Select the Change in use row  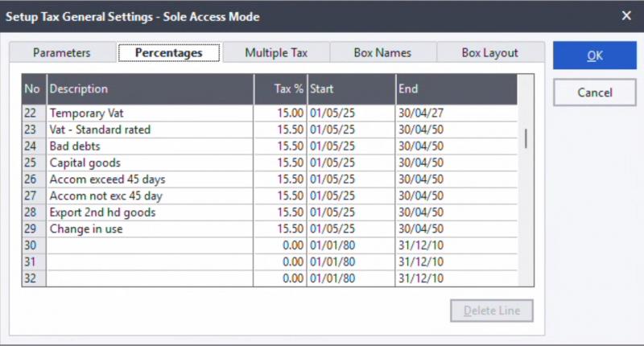pos(149,229)
